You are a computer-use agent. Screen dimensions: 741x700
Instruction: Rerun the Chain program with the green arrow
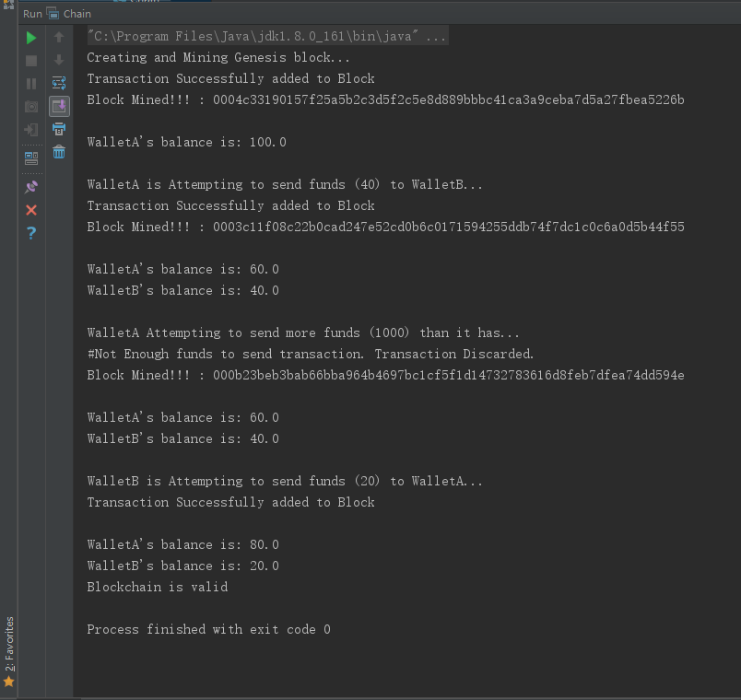(31, 38)
